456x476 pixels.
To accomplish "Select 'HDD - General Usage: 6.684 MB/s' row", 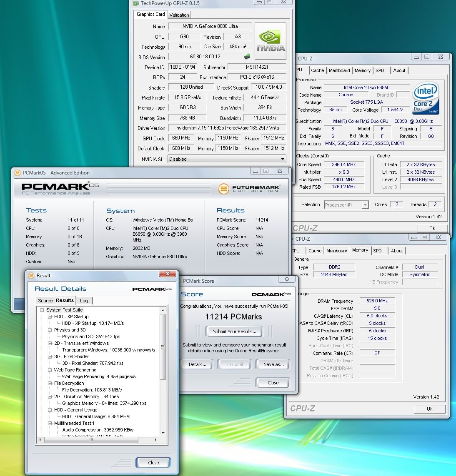I will [x=96, y=416].
